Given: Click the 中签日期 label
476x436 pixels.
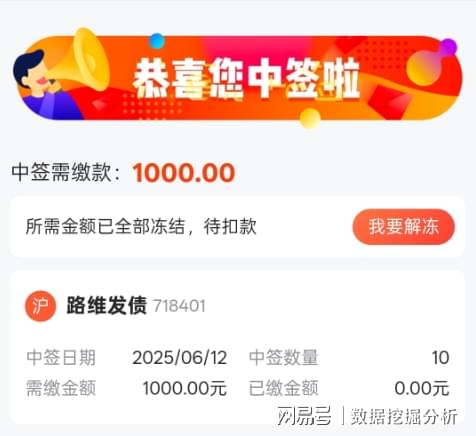Looking at the screenshot, I should pos(61,357).
